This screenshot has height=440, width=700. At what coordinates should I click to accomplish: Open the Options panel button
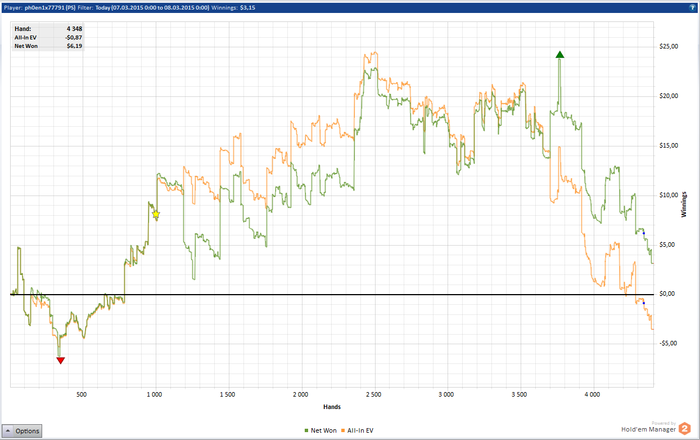click(x=22, y=431)
